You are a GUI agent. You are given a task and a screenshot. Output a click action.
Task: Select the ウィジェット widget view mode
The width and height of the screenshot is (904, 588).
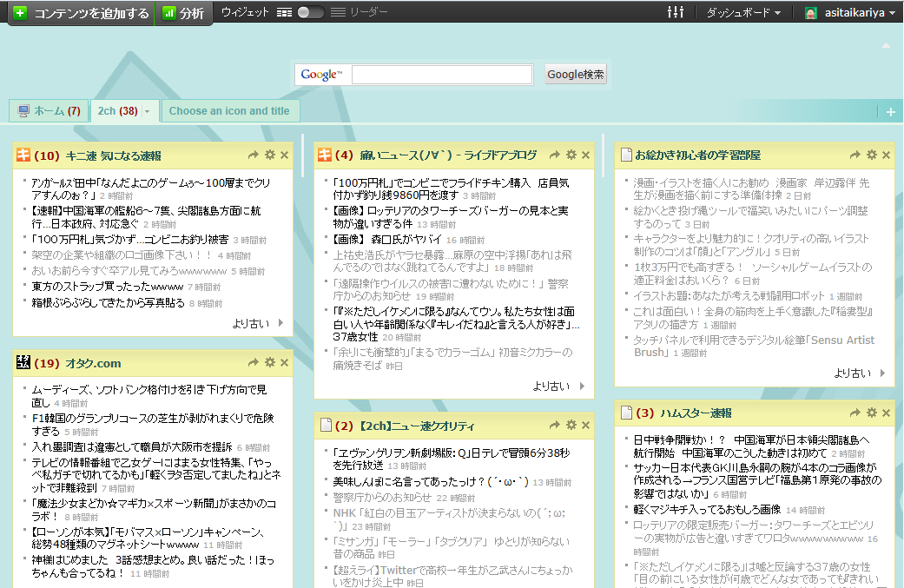[x=246, y=12]
